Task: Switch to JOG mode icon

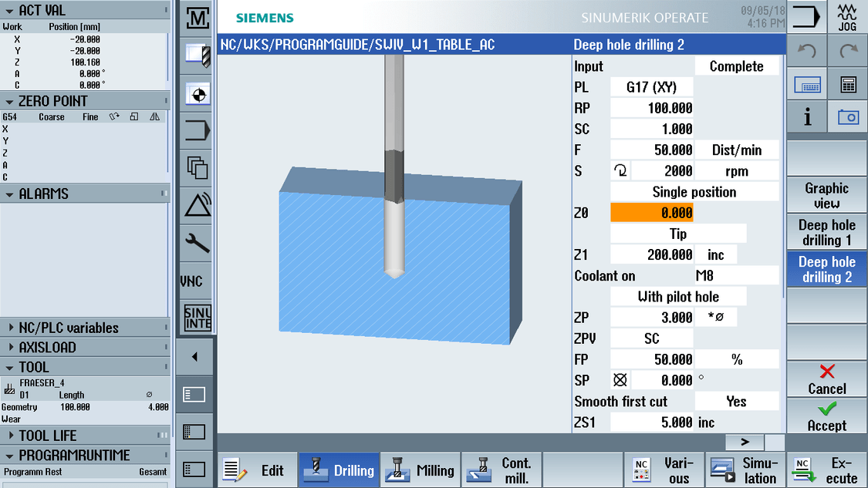Action: click(847, 17)
